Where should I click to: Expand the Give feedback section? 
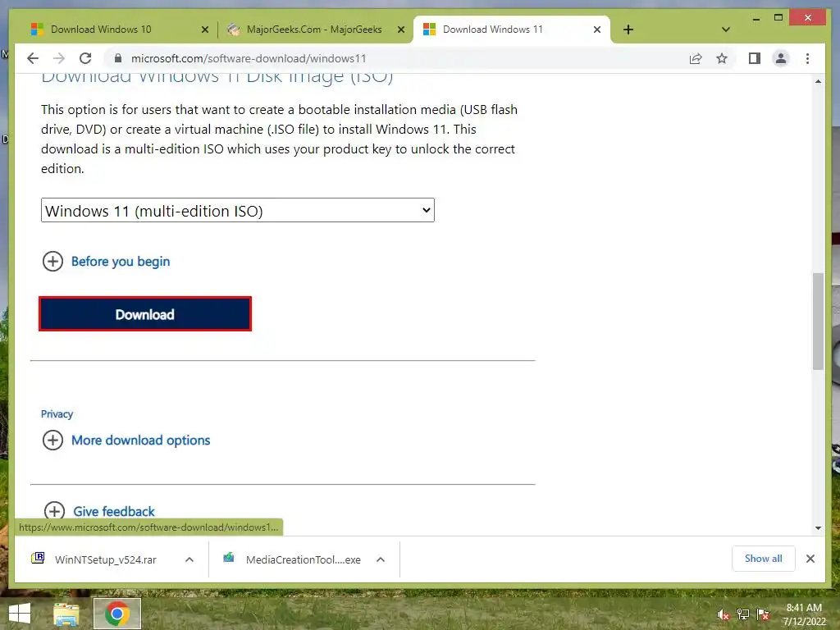54,511
